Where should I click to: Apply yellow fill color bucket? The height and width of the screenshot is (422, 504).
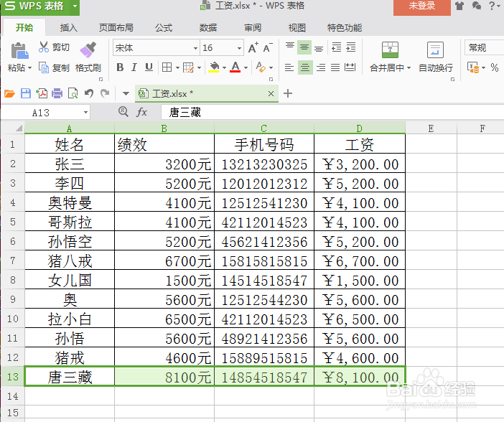click(214, 67)
